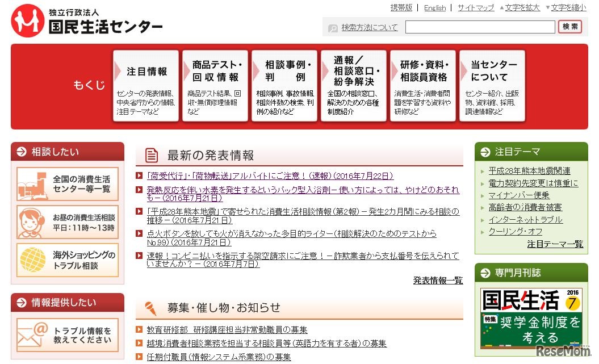The height and width of the screenshot is (364, 599).
Task: Click the arrow icon in the 専門月刊誌 header
Action: (x=484, y=273)
